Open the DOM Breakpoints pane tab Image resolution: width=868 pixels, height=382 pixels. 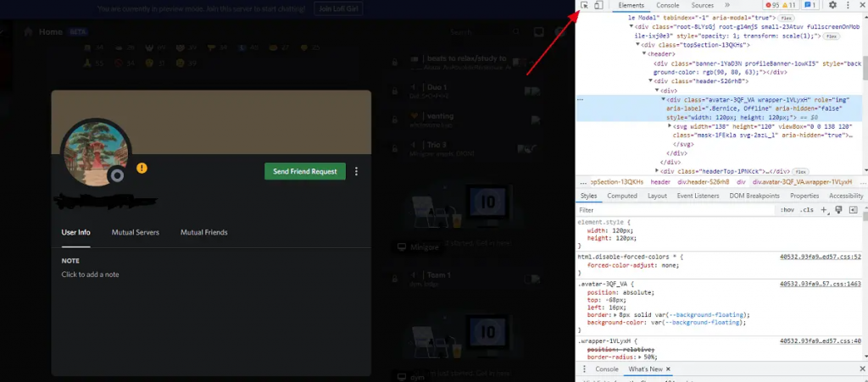pos(754,196)
